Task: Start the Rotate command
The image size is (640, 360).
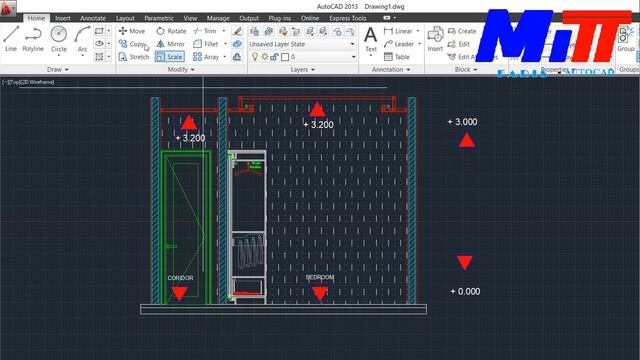Action: pyautogui.click(x=171, y=31)
